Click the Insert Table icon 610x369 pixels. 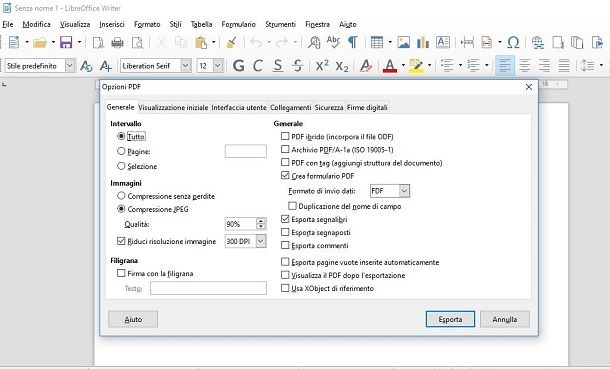tap(377, 42)
